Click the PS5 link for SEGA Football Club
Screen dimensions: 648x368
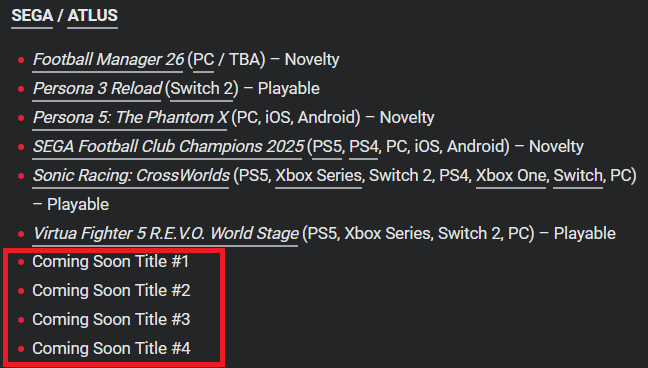(x=327, y=146)
